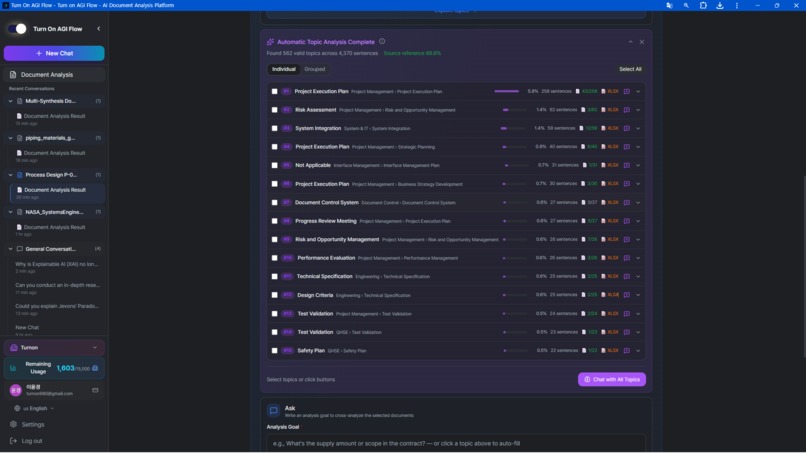Click the Analysis Goal input field
Viewport: 806px width, 453px height.
(456, 443)
